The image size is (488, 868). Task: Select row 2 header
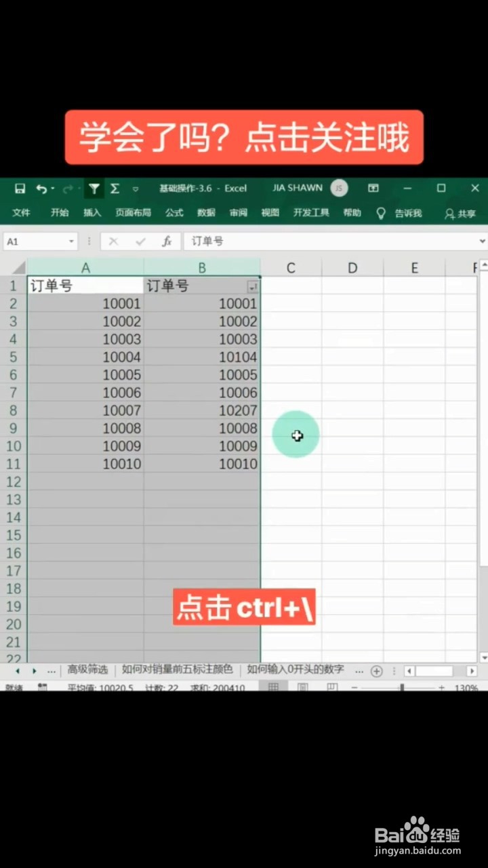point(14,303)
